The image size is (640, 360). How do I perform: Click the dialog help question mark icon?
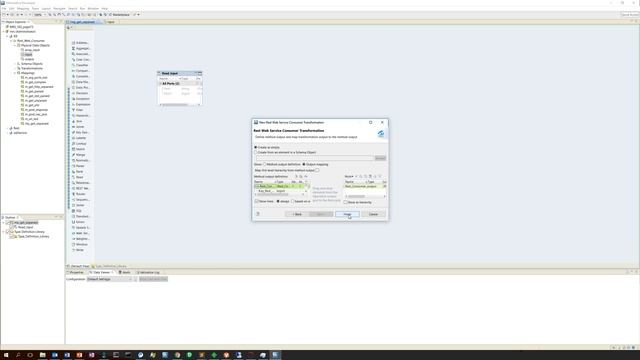pos(258,214)
